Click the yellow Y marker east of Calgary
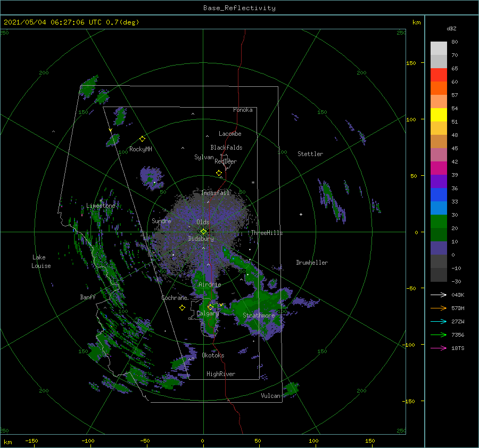479x448 pixels. tap(221, 305)
